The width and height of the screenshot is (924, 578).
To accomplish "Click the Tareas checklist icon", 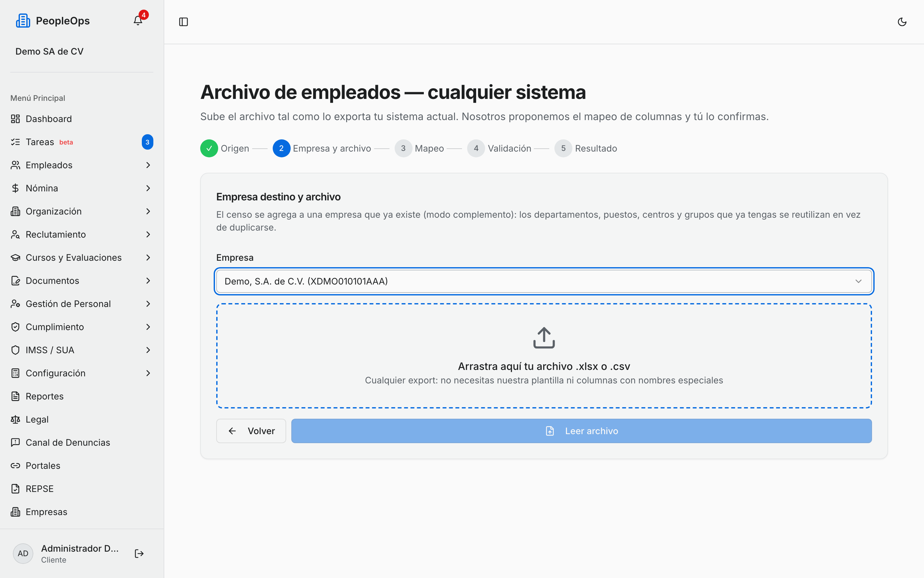I will pos(15,142).
